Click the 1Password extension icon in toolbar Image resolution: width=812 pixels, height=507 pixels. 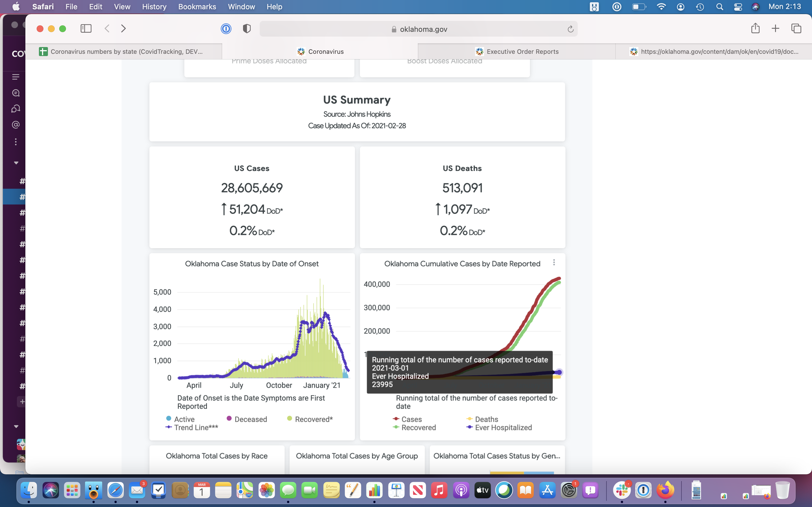click(226, 29)
